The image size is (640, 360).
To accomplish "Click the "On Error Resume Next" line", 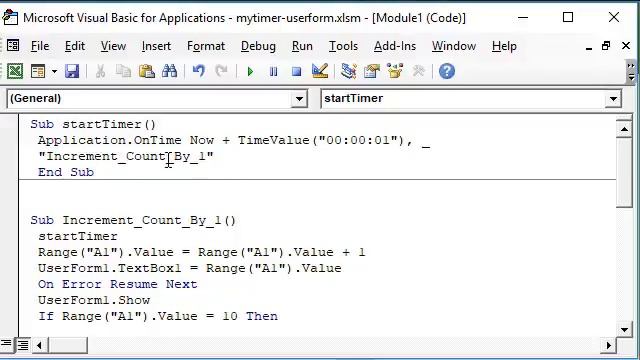I will [118, 284].
